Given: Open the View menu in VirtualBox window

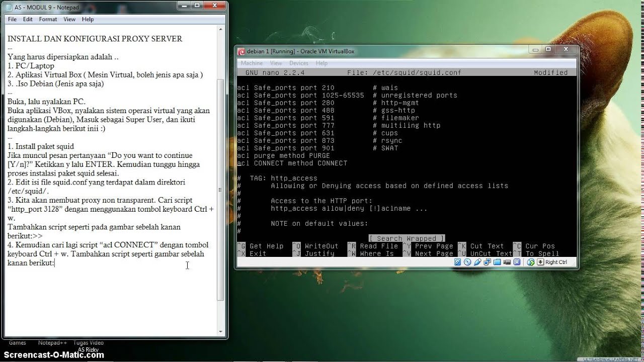Looking at the screenshot, I should [x=276, y=63].
